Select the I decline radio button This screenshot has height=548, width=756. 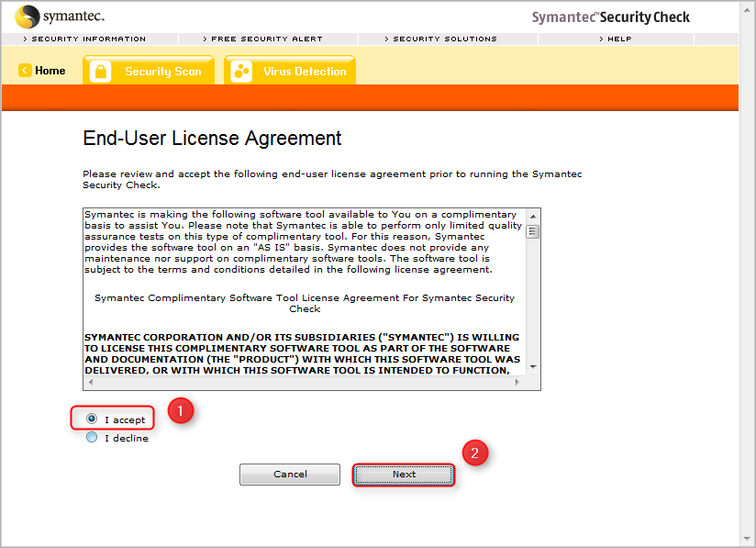pos(91,437)
